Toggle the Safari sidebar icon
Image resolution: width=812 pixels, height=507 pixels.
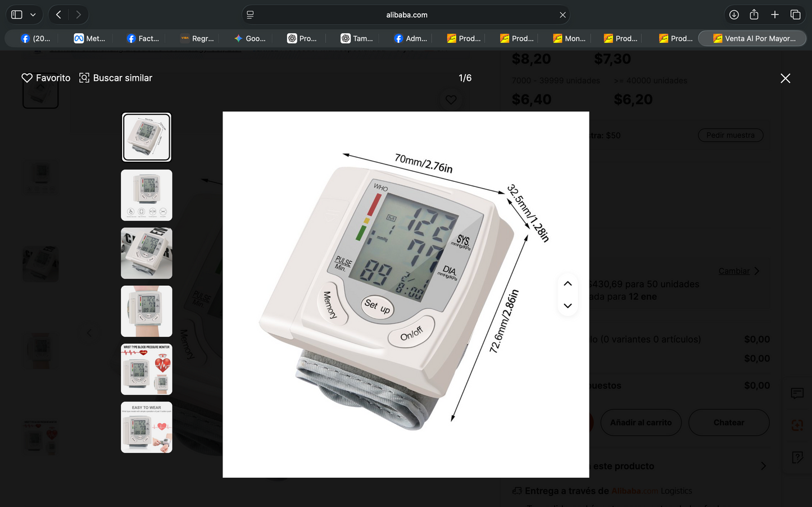click(x=17, y=15)
